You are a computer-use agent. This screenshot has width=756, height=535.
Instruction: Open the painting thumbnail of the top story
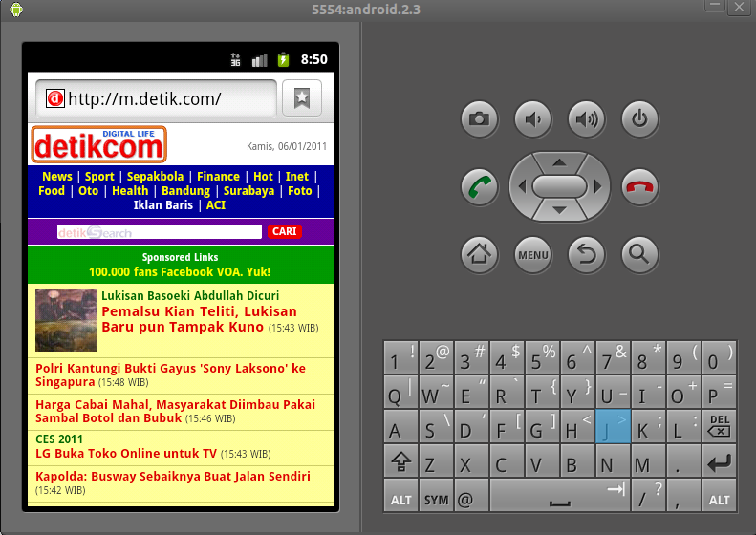tap(66, 320)
